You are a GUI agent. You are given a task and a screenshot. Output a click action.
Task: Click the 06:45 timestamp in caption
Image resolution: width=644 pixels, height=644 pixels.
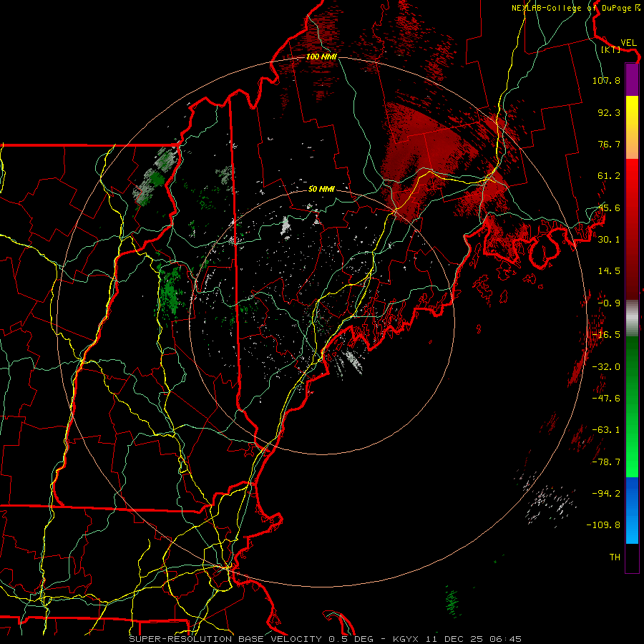click(x=506, y=639)
